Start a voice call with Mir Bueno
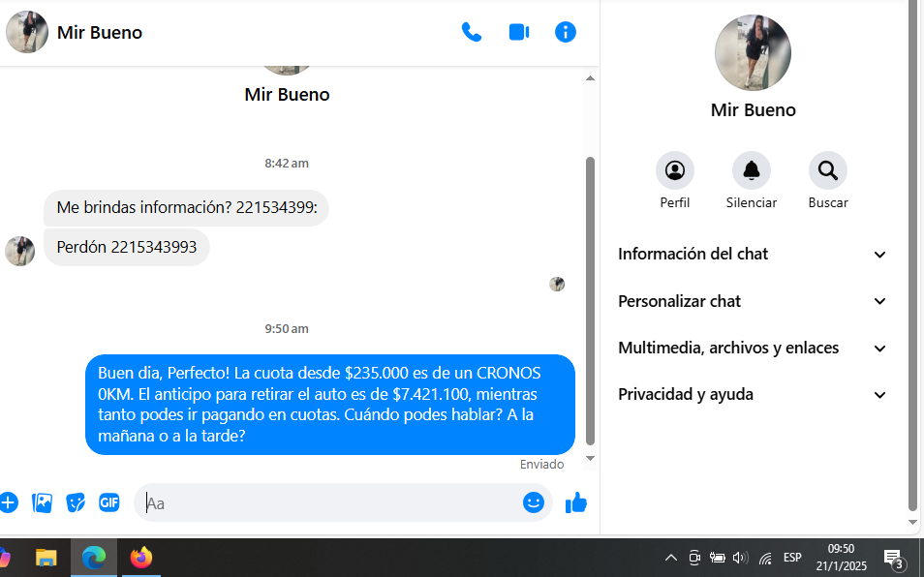Viewport: 924px width, 577px height. click(x=472, y=32)
